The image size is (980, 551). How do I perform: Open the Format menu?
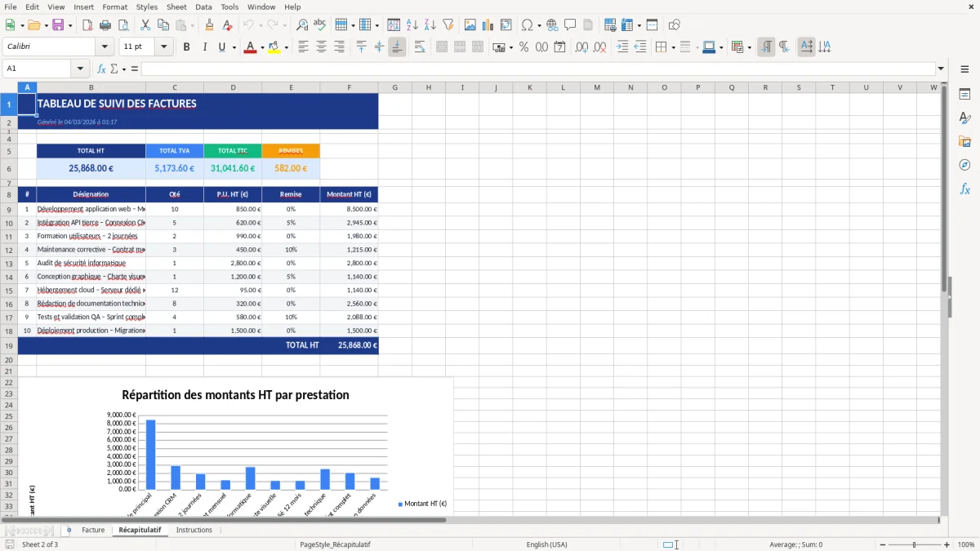click(114, 7)
